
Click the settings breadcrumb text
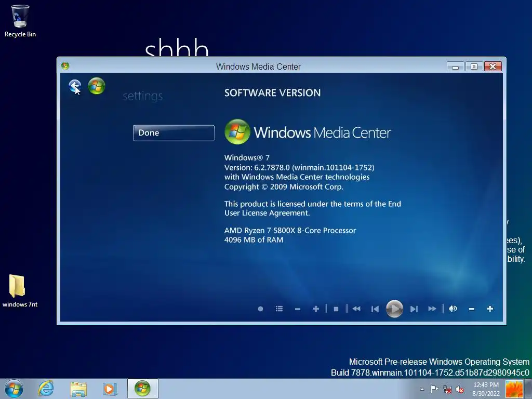tap(143, 96)
